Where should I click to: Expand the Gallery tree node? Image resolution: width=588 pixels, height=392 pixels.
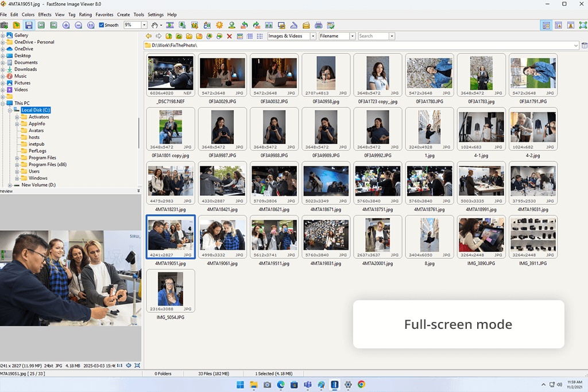click(x=3, y=35)
